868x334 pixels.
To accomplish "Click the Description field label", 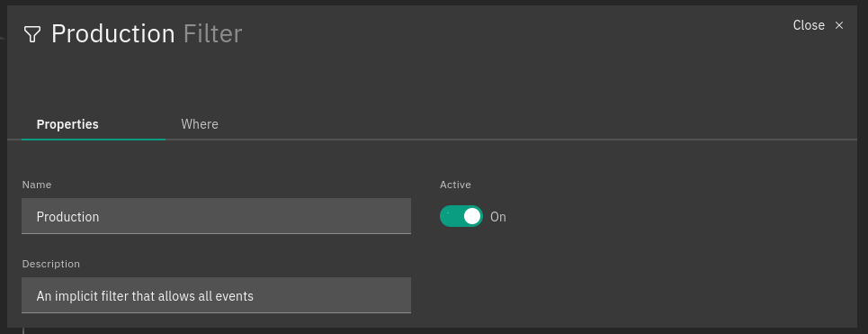I will point(51,264).
